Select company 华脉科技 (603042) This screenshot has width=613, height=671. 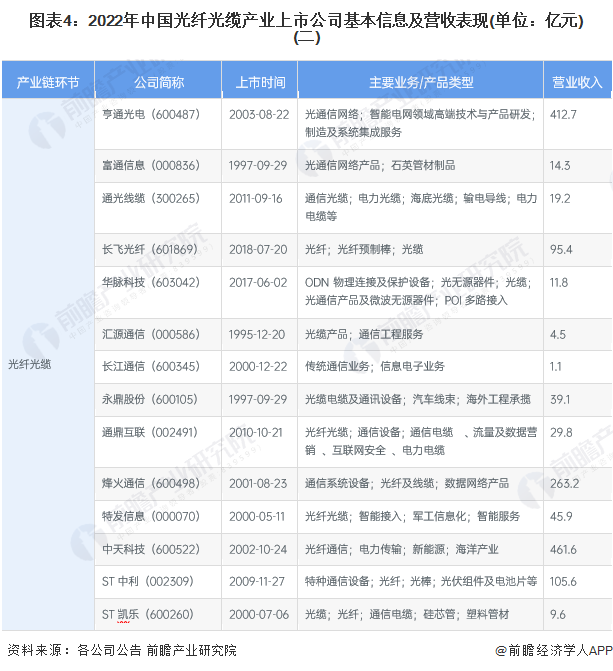[x=151, y=282]
